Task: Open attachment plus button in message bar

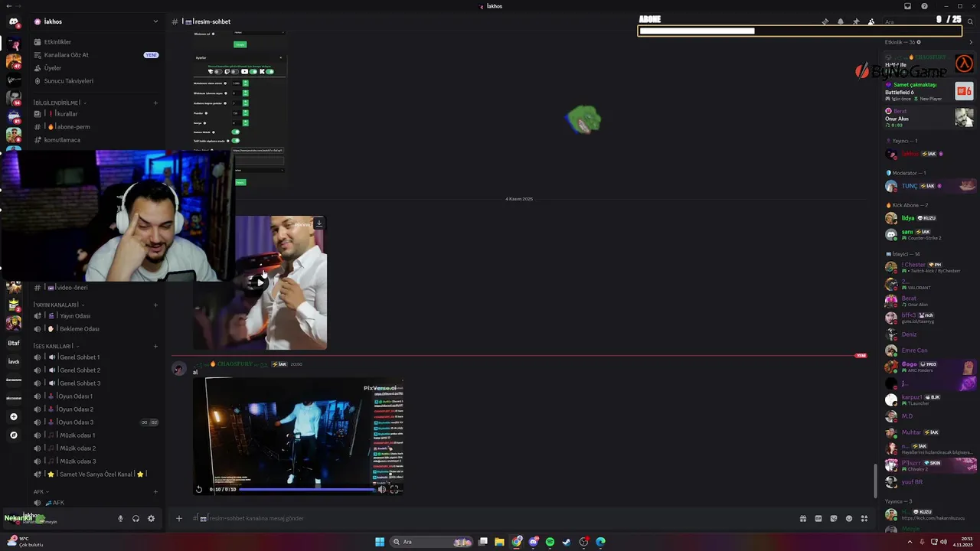Action: [179, 518]
